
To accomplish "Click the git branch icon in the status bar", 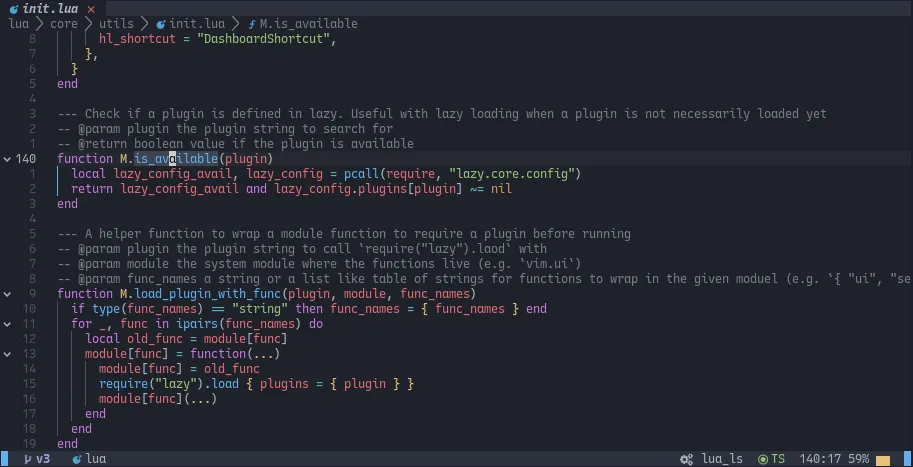I will (x=25, y=459).
